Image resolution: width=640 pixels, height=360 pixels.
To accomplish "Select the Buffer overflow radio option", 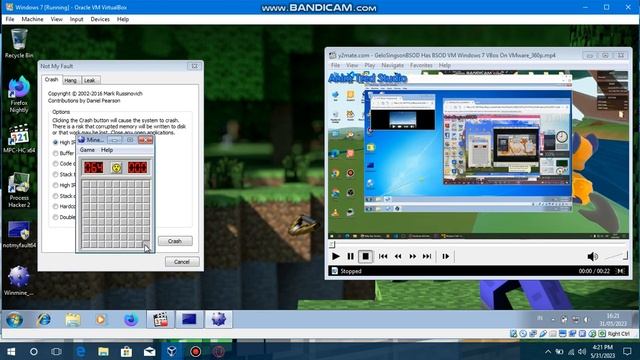I will 56,153.
